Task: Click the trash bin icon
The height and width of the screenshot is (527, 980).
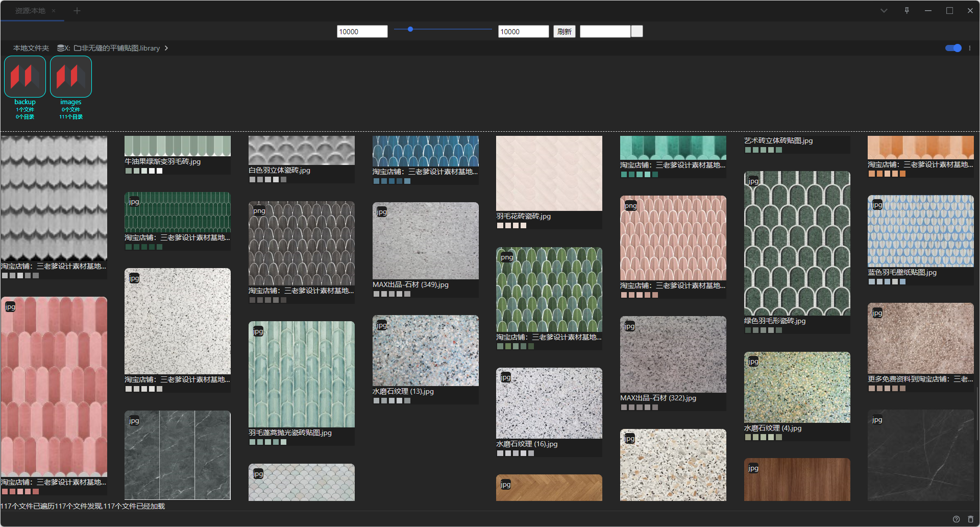Action: point(970,519)
